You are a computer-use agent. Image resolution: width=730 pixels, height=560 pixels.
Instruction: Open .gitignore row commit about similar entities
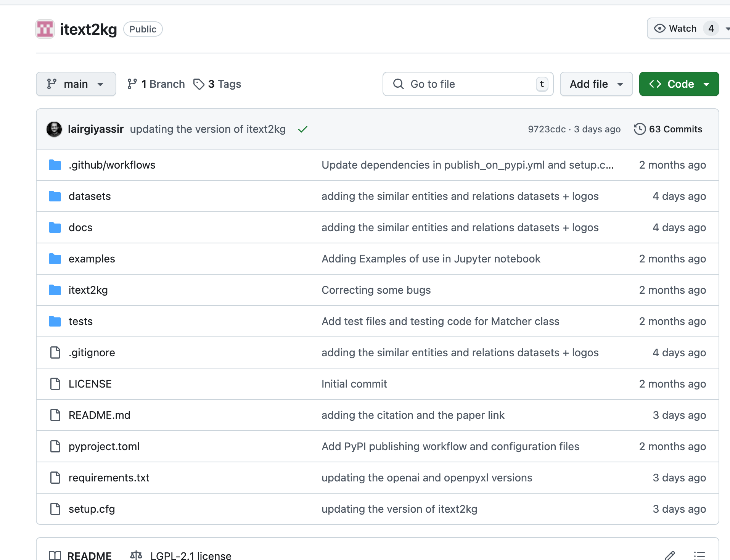tap(460, 353)
